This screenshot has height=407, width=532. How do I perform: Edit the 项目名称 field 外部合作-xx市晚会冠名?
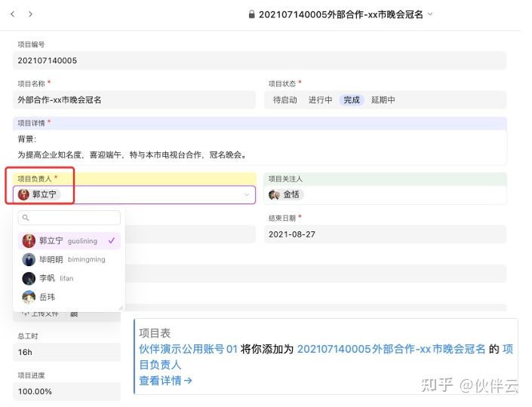(x=134, y=100)
